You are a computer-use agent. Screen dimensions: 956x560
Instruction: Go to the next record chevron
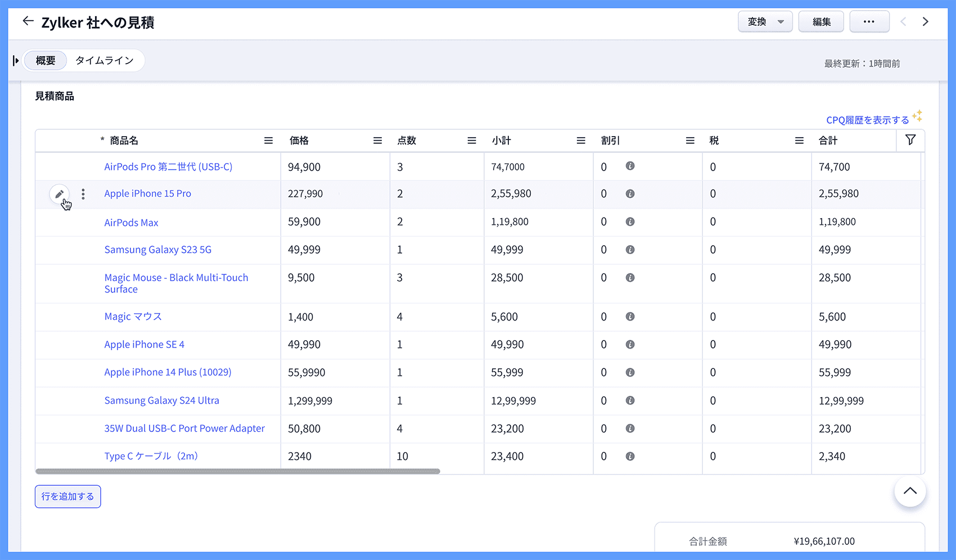[x=925, y=22]
